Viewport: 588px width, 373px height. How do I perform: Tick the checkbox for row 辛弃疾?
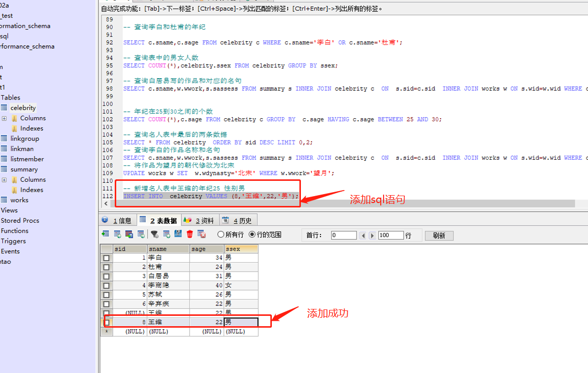[106, 304]
